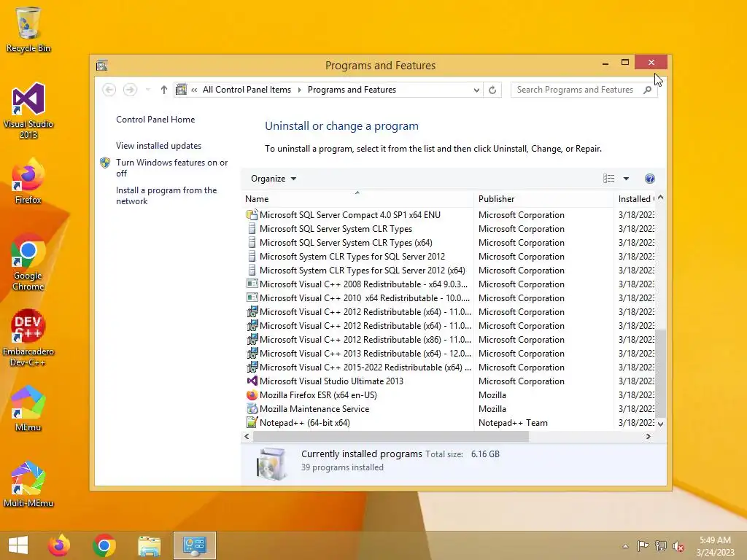Select Notepad++ (64-bit x64) entry

pos(449,422)
